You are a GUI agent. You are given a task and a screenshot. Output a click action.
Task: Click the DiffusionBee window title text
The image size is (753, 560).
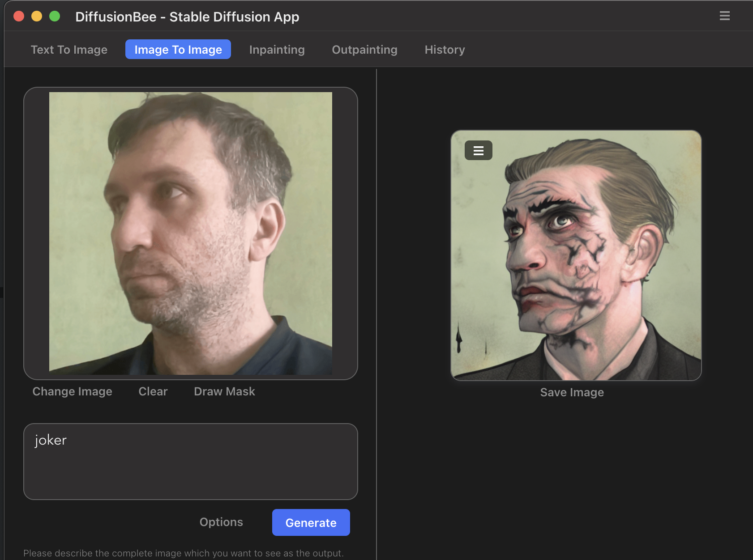pyautogui.click(x=187, y=17)
